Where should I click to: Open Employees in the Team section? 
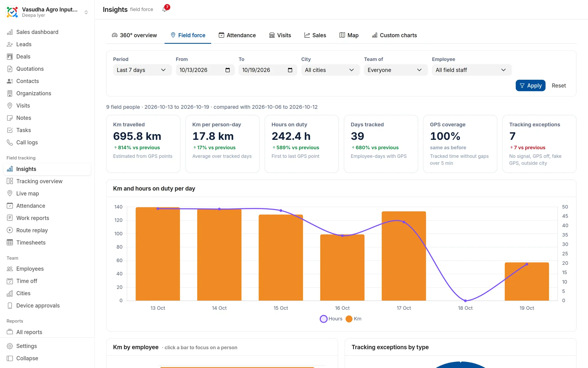47,269
